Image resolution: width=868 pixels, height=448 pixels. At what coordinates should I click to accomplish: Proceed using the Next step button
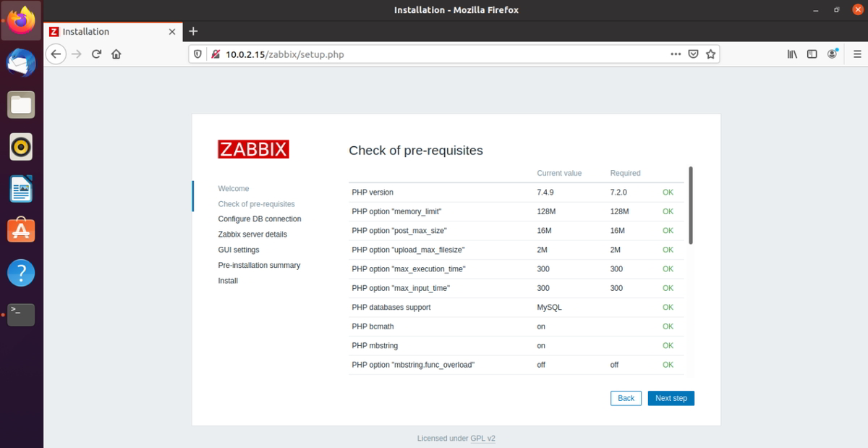point(671,398)
